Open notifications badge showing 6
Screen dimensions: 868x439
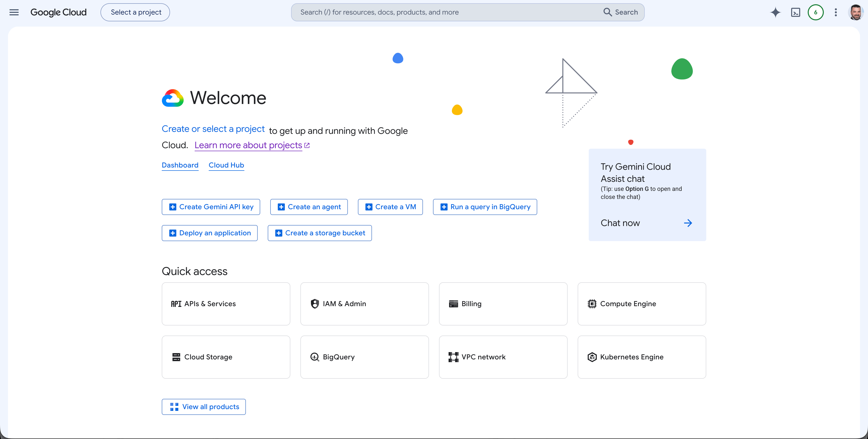pyautogui.click(x=816, y=13)
